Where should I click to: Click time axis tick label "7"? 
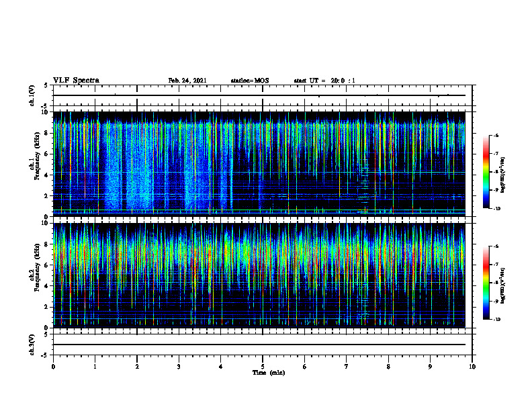click(x=347, y=367)
